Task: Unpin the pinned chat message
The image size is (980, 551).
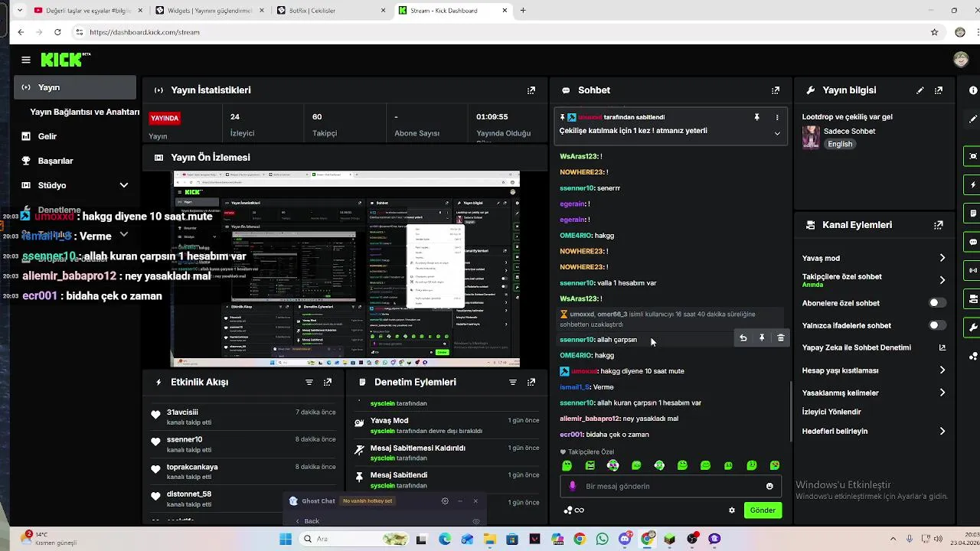Action: [x=756, y=117]
